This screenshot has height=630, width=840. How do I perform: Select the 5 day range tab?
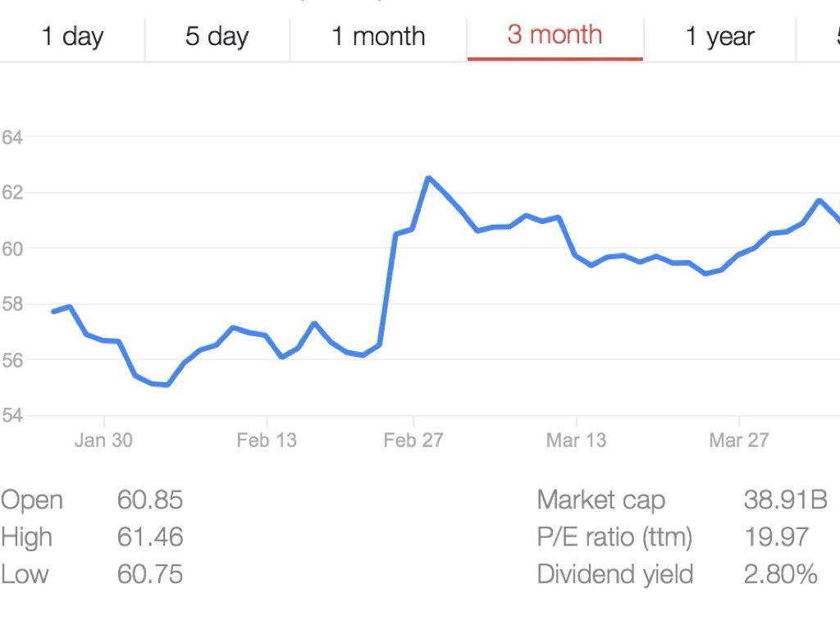click(x=217, y=37)
